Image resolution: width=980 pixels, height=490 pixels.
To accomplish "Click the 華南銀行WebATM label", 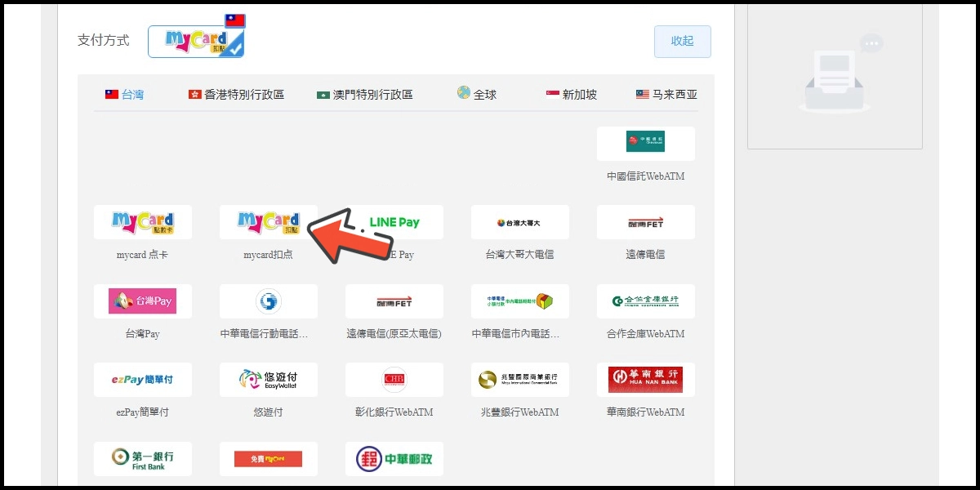I will pyautogui.click(x=646, y=412).
